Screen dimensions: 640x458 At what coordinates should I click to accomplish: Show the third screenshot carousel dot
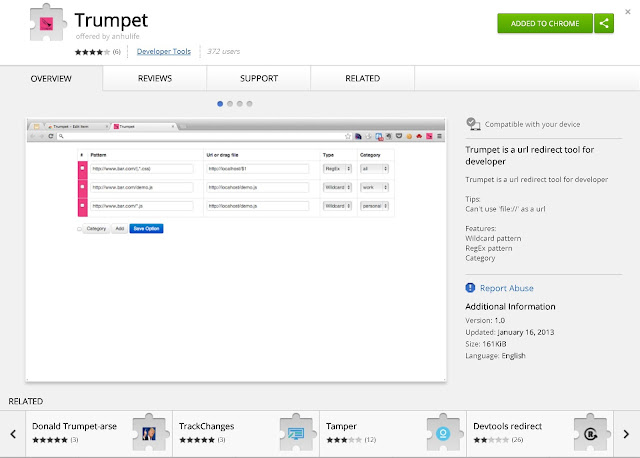pos(240,104)
